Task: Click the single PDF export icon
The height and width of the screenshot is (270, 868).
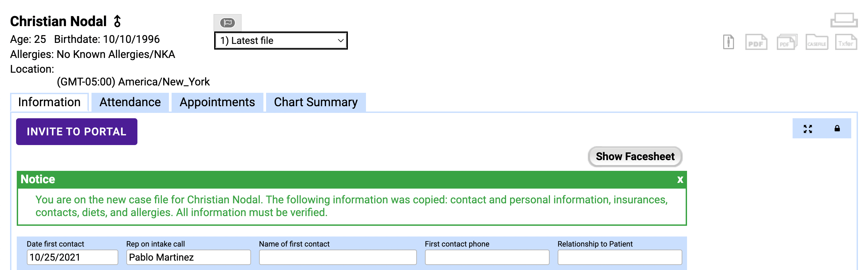Action: (756, 43)
